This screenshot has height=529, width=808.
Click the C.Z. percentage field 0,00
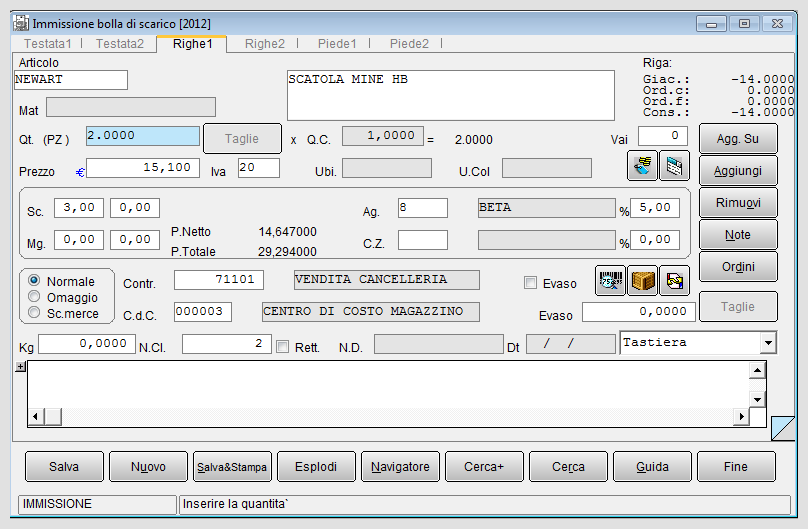(x=655, y=240)
